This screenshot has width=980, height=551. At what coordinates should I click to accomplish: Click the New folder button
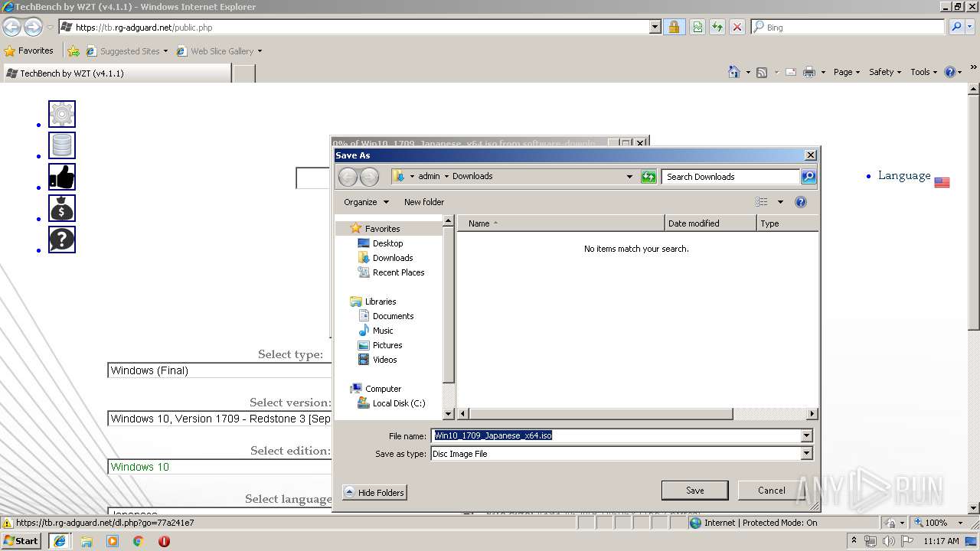[x=424, y=202]
